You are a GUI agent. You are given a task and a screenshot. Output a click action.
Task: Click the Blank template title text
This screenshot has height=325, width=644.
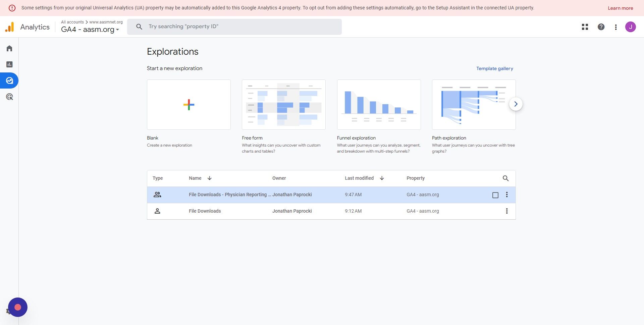(153, 138)
